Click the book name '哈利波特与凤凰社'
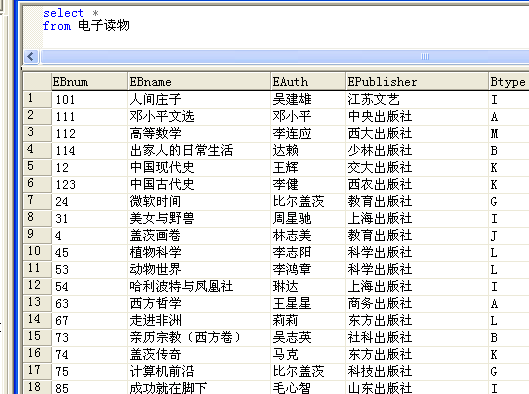Image resolution: width=529 pixels, height=394 pixels. coord(199,286)
